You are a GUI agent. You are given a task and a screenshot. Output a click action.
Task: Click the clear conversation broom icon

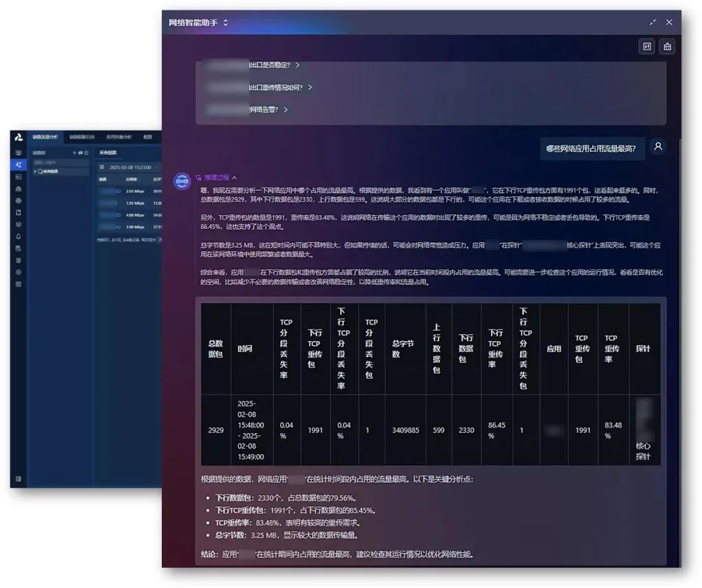[x=667, y=47]
